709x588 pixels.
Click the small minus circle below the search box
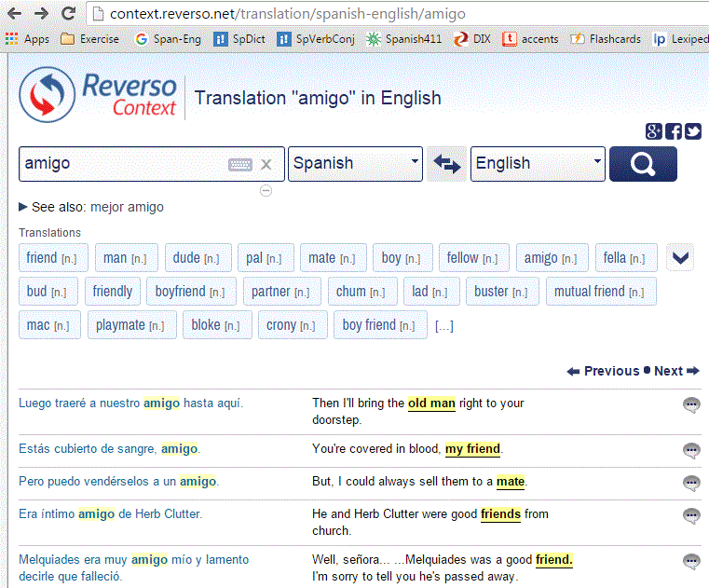[266, 191]
